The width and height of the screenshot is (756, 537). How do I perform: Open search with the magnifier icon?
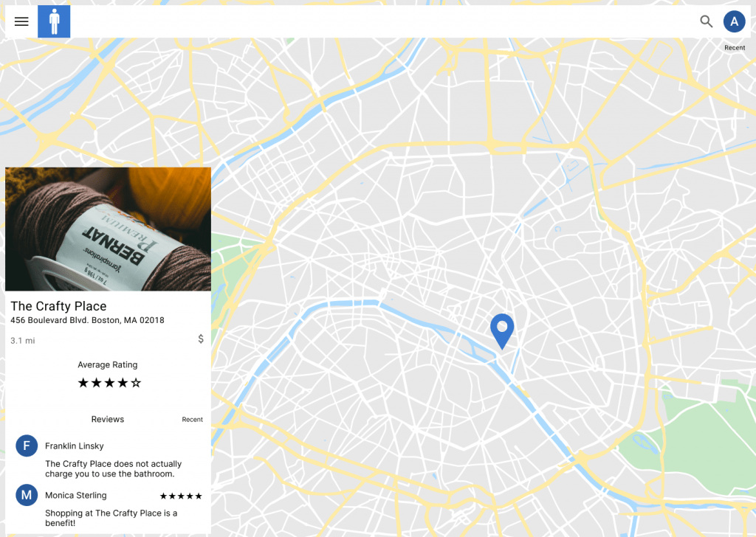707,21
